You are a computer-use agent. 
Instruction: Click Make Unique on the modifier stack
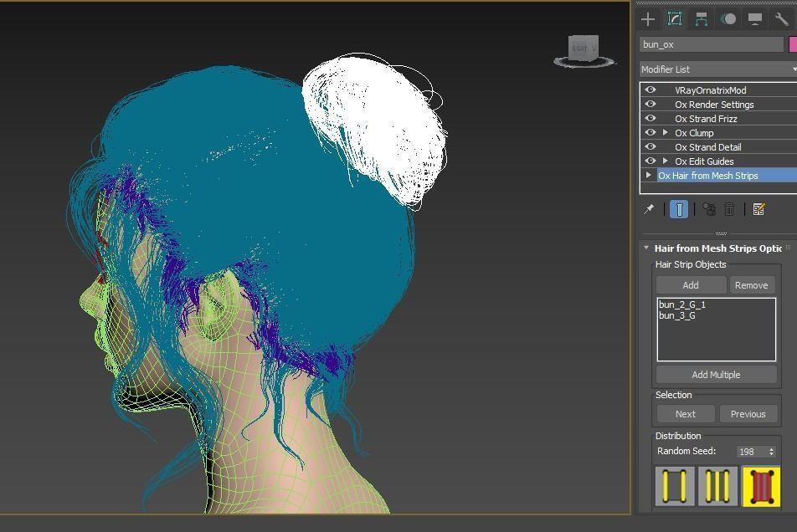click(x=707, y=209)
